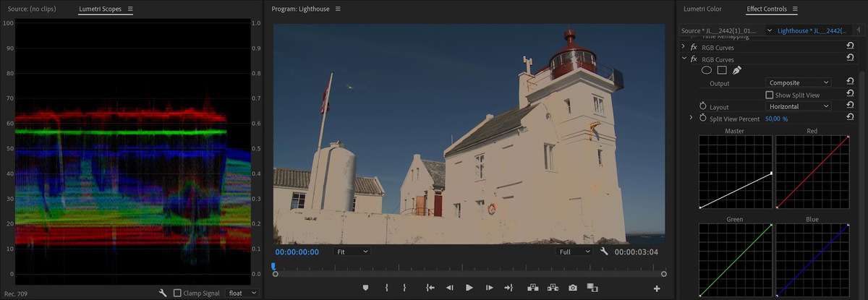The width and height of the screenshot is (868, 300).
Task: Collapse the second RGB Curves effect
Action: coord(683,59)
